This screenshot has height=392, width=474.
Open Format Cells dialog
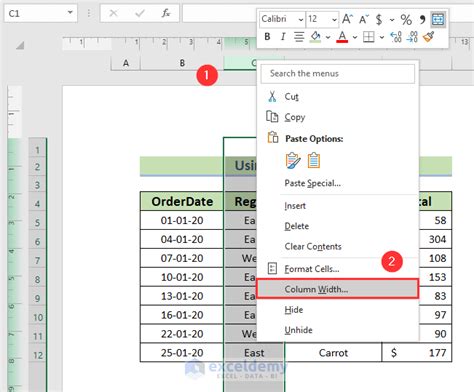[338, 269]
